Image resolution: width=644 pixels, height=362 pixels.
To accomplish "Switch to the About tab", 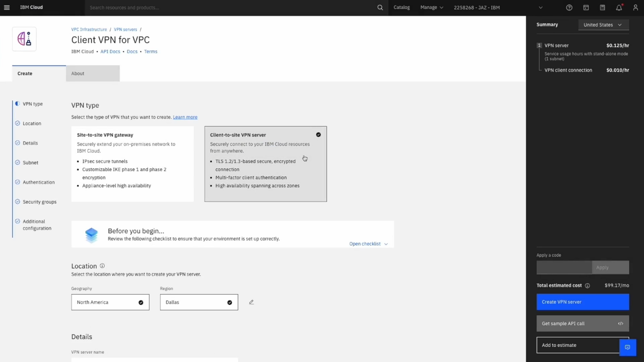I will coord(93,74).
